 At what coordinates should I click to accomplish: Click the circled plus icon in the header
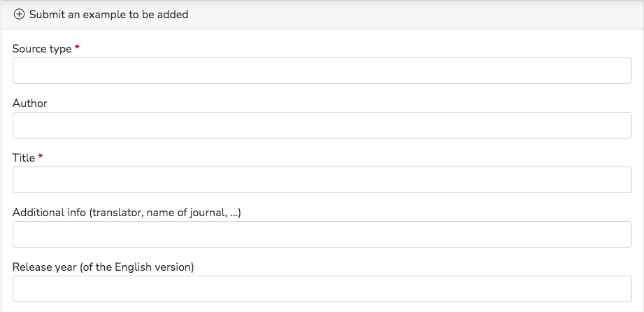(x=19, y=15)
